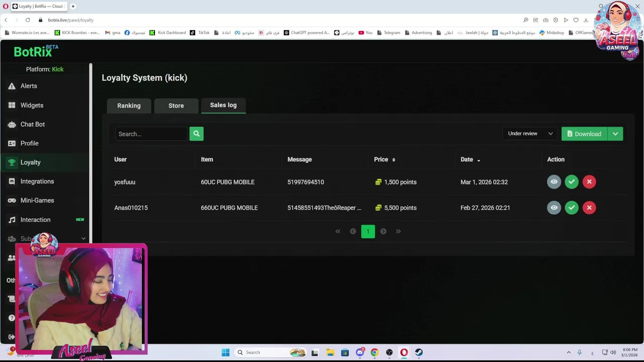Open the Chat Bot sidebar section

coord(32,124)
